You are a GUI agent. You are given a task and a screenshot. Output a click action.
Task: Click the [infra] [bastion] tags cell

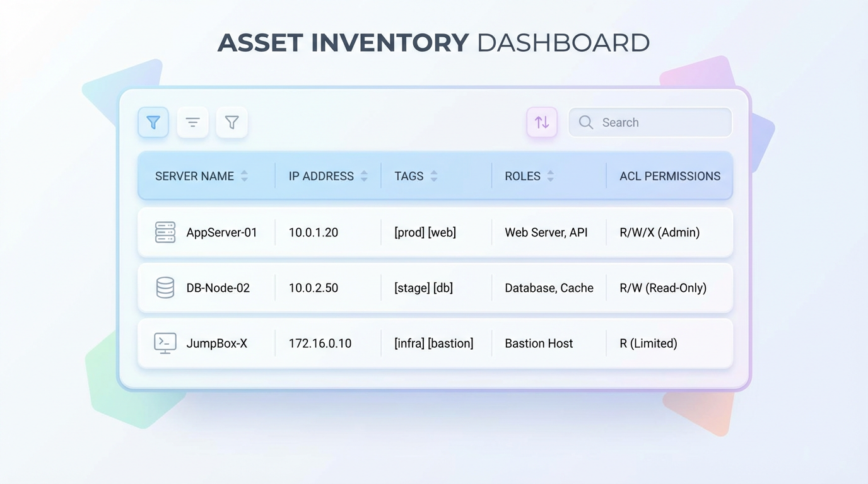pos(433,343)
